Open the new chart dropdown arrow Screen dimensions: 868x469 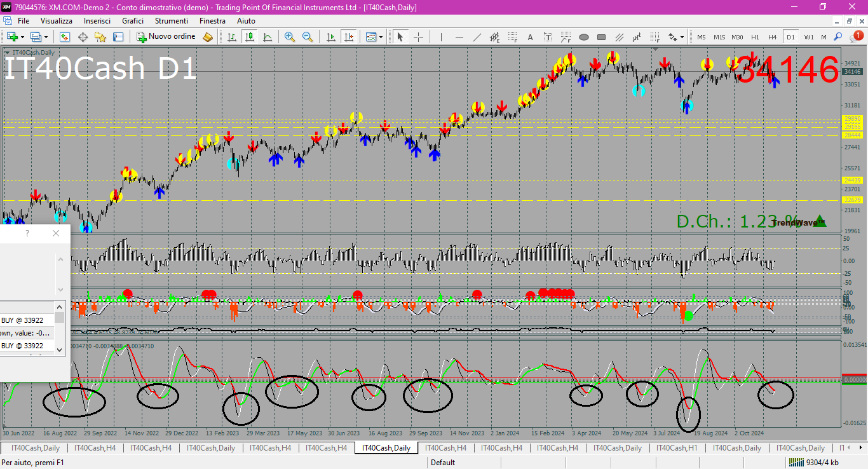coord(23,37)
